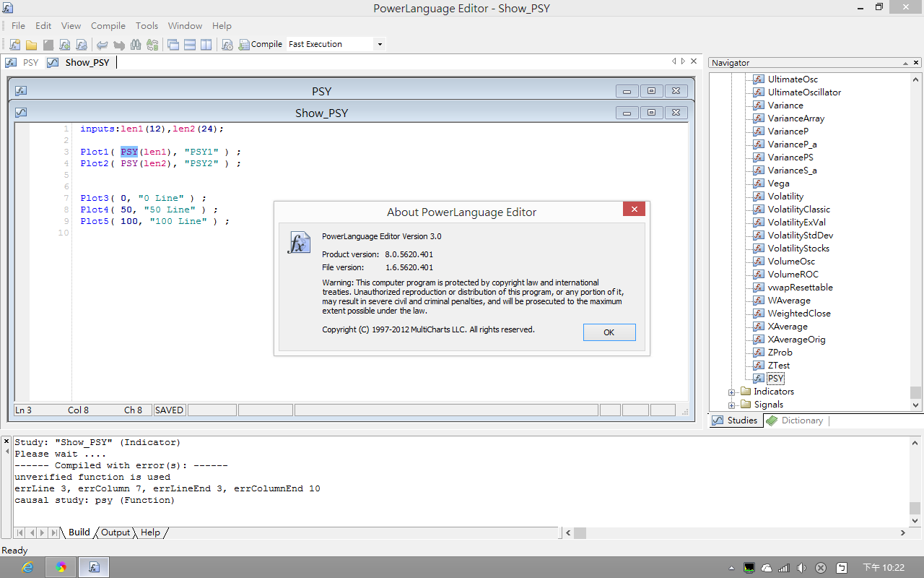The height and width of the screenshot is (578, 924).
Task: Expand the Indicators folder in Navigator
Action: coord(731,392)
